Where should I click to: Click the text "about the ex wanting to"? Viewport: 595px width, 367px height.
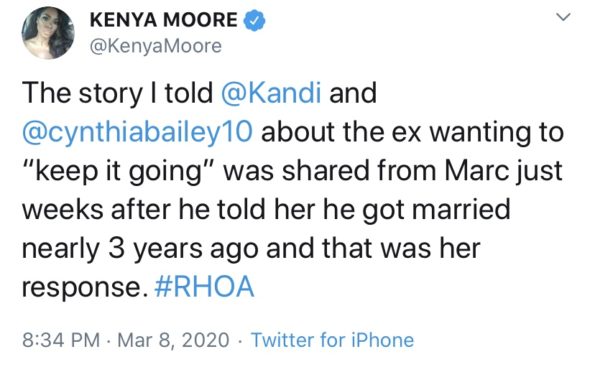click(412, 132)
